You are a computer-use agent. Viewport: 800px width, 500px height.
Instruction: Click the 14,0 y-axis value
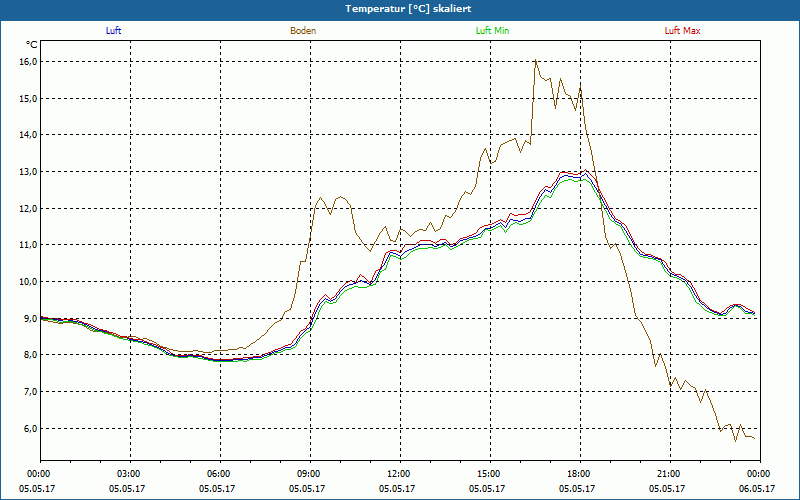click(x=29, y=135)
